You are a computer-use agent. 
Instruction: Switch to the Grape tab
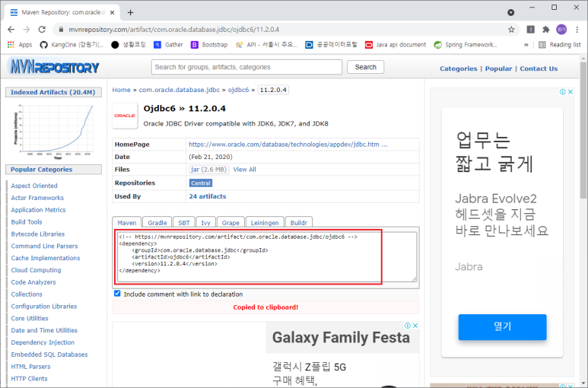coord(230,222)
